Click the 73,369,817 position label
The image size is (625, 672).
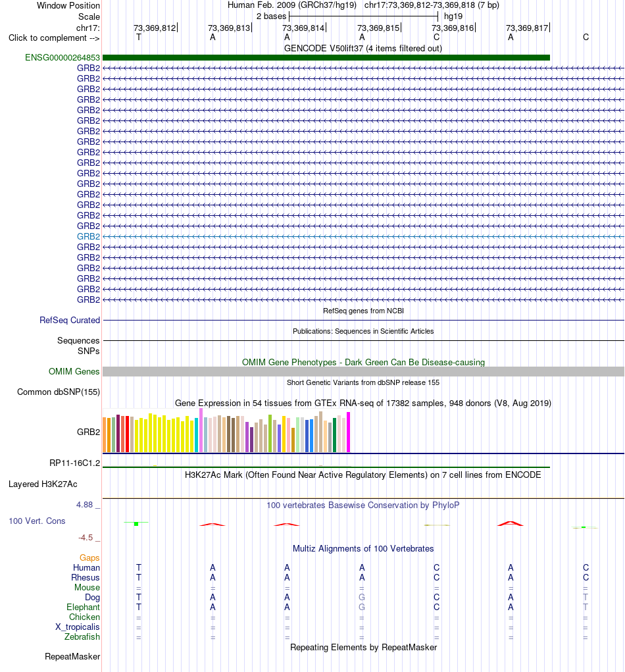click(527, 28)
